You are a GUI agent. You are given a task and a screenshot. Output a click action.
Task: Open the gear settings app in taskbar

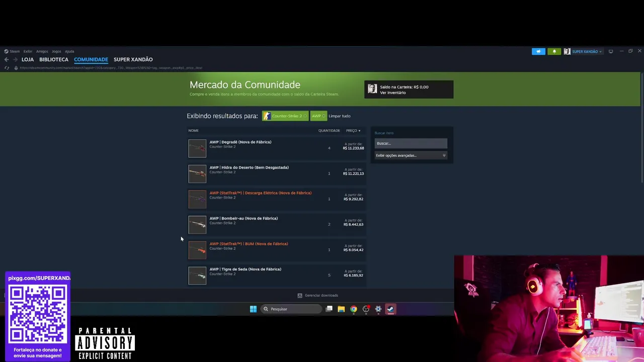point(378,309)
